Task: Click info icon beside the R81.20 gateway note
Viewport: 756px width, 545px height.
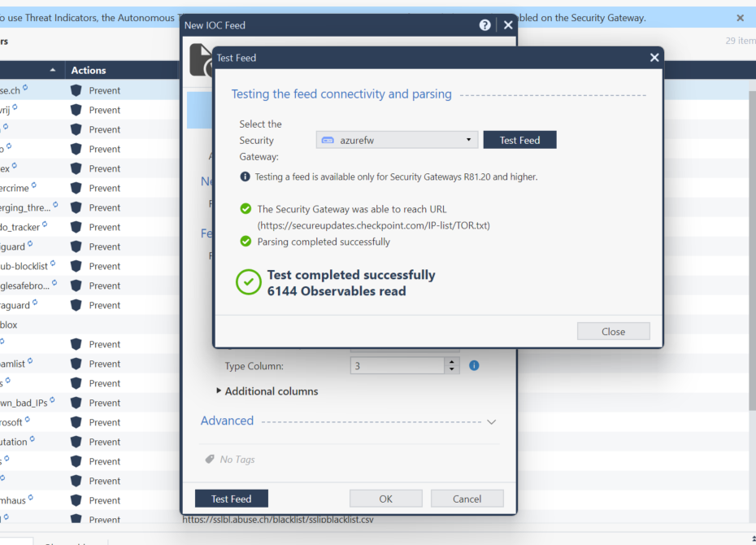Action: tap(245, 177)
